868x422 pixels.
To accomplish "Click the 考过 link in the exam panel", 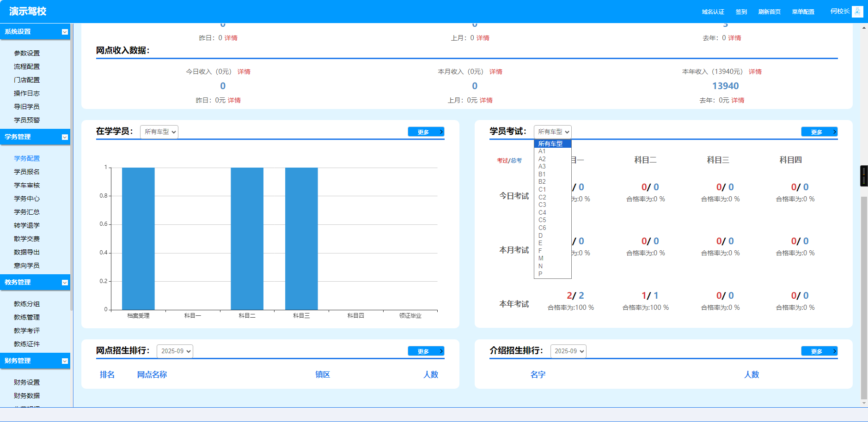I will [x=502, y=161].
